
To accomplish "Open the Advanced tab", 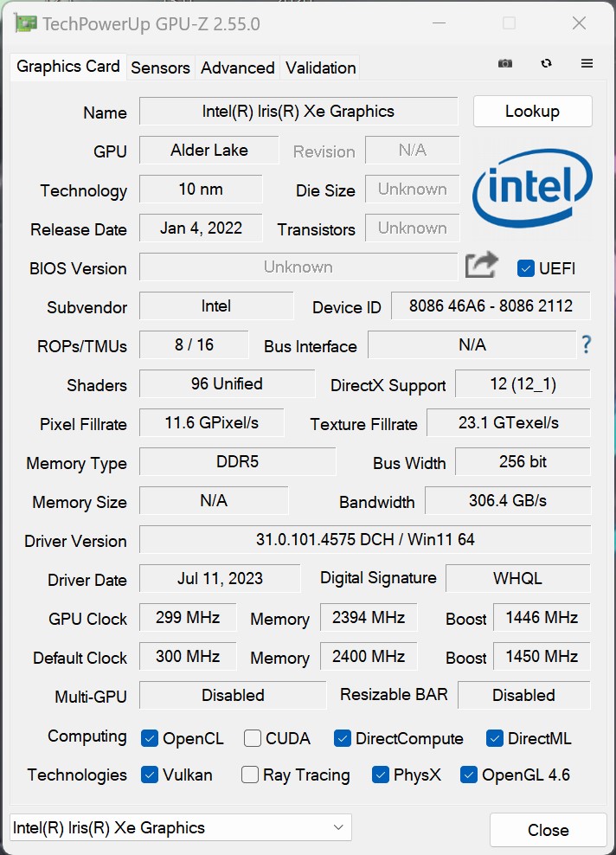I will 237,67.
